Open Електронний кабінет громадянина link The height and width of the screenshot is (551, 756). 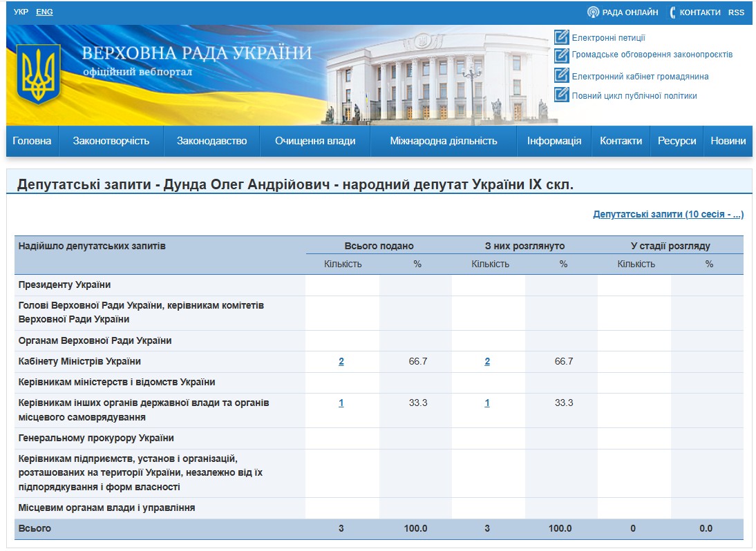point(640,76)
